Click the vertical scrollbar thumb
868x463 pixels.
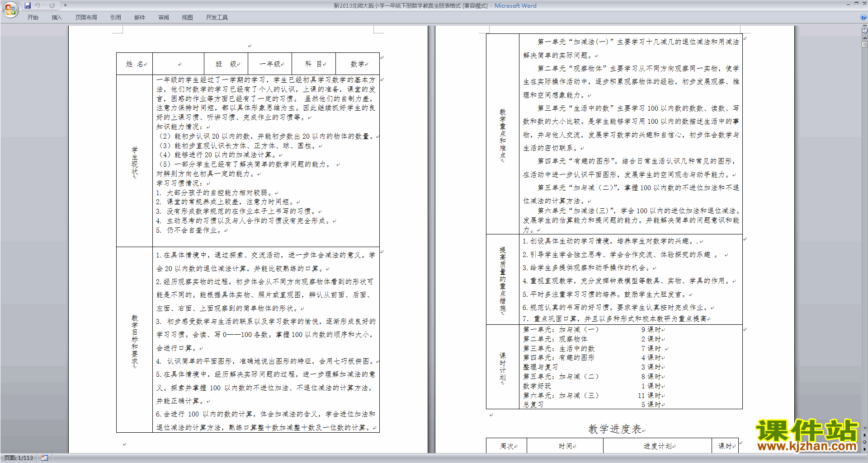point(864,45)
